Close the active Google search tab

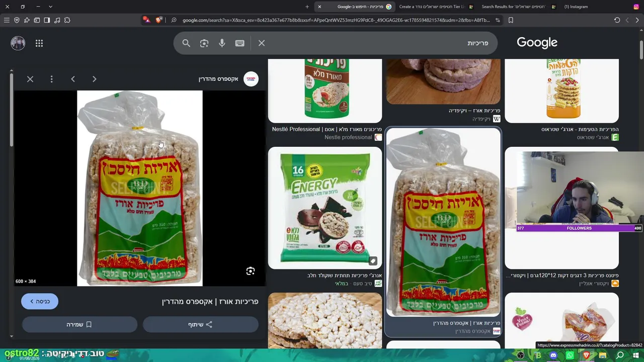[x=319, y=7]
